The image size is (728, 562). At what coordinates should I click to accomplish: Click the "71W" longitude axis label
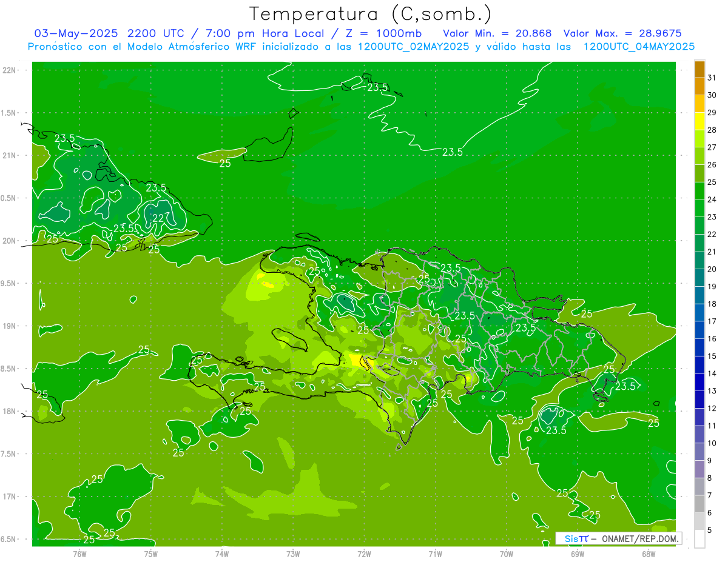pyautogui.click(x=435, y=553)
